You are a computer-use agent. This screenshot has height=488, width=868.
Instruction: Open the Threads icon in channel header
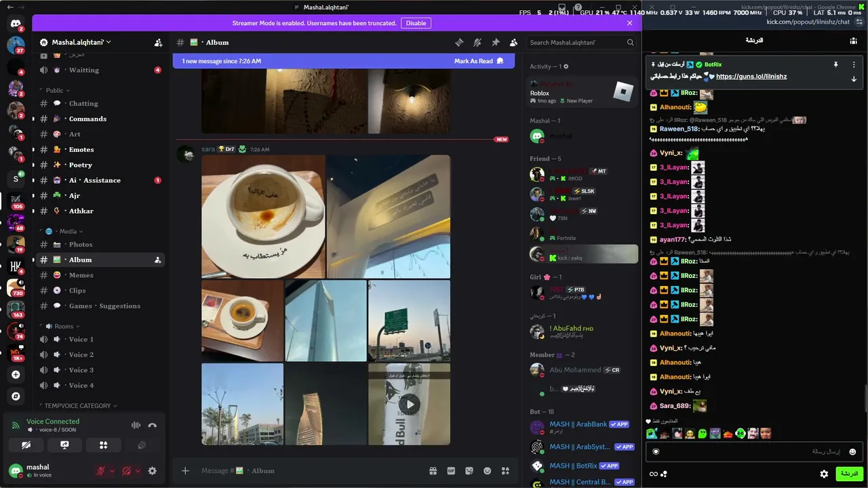(x=459, y=42)
